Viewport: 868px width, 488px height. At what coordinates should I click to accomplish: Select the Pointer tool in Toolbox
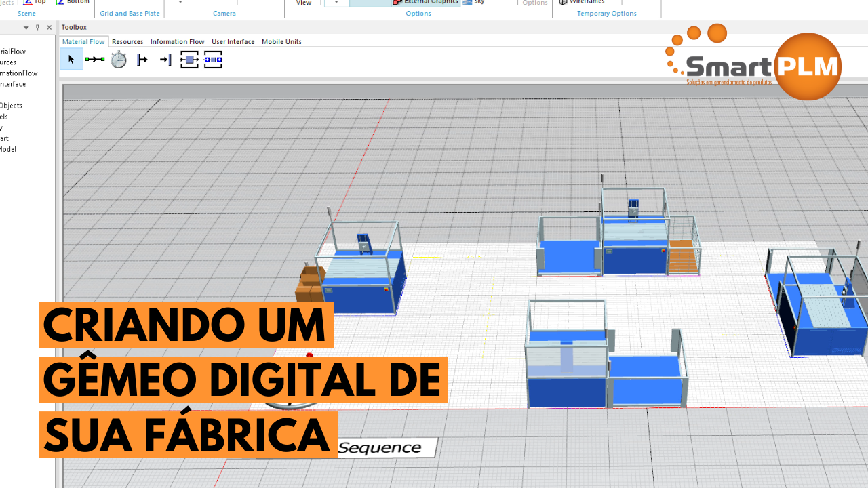(71, 60)
